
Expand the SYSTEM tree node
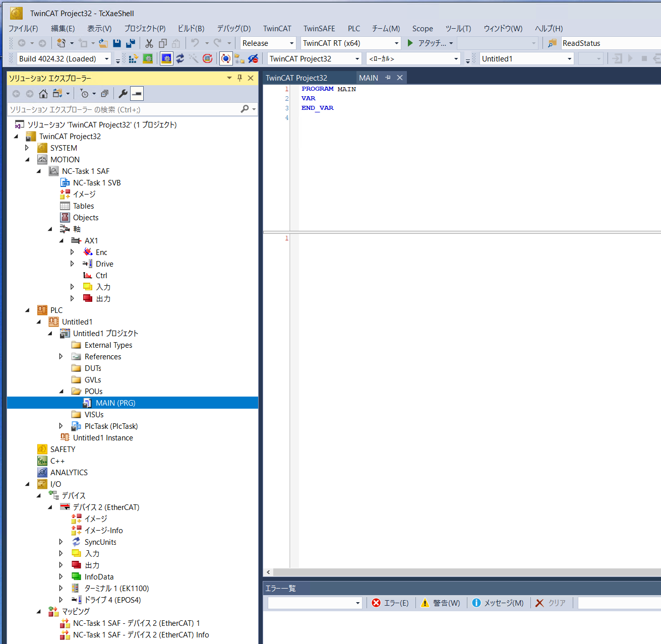point(27,148)
